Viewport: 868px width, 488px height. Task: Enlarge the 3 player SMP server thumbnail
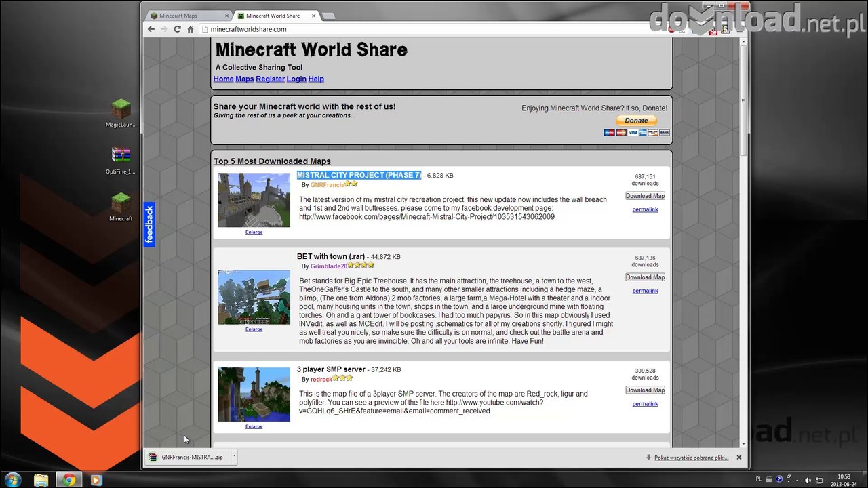[254, 427]
